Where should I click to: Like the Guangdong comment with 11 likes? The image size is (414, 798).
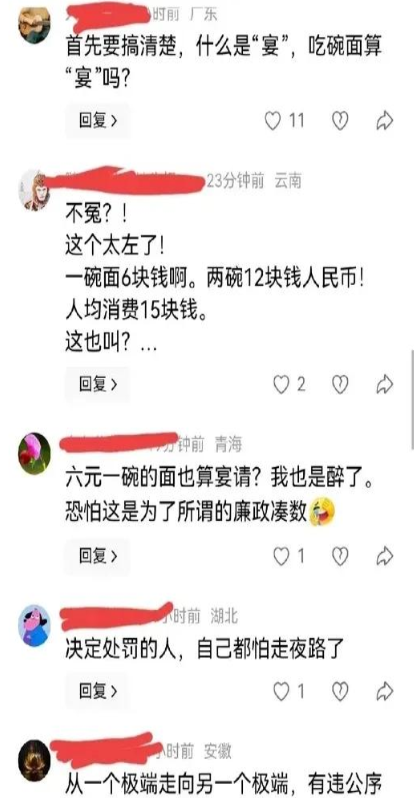(x=273, y=121)
